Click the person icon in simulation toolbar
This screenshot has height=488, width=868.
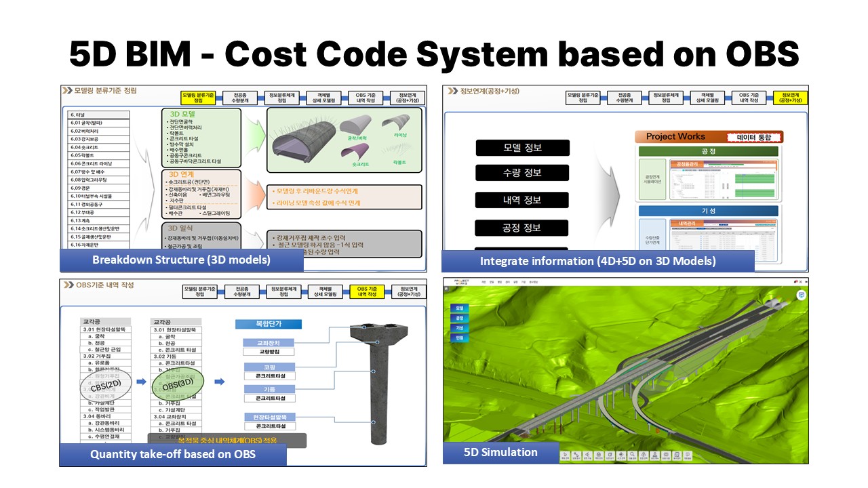pos(655,455)
